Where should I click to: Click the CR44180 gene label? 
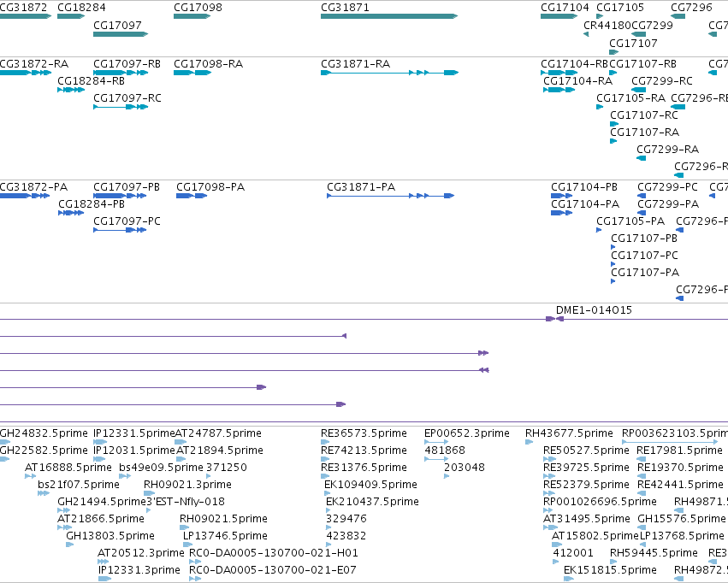point(607,25)
